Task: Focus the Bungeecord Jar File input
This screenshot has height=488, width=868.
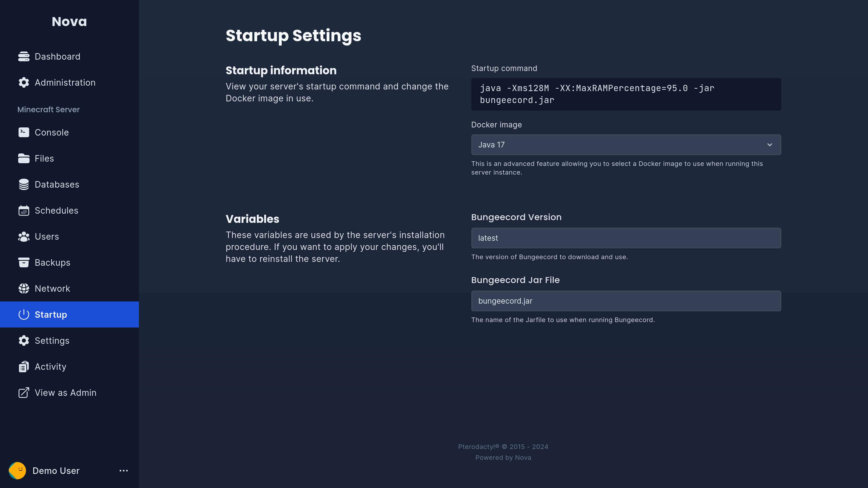Action: [x=626, y=301]
